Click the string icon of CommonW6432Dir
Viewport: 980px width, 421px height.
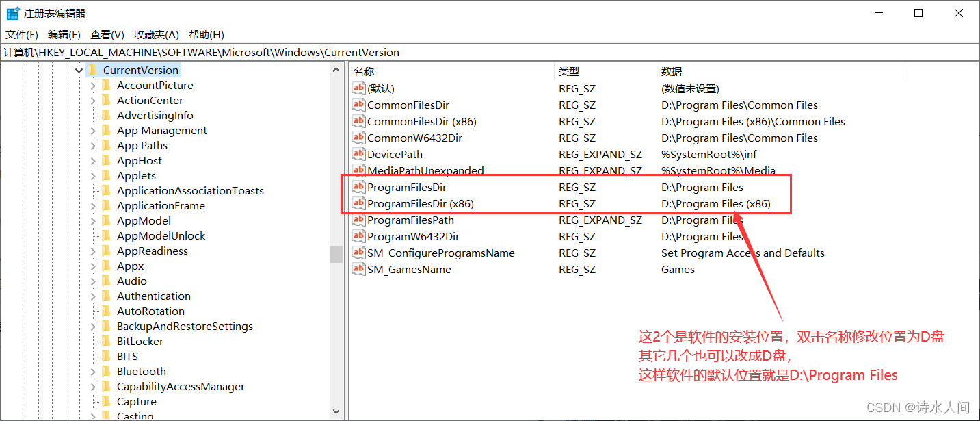tap(359, 138)
